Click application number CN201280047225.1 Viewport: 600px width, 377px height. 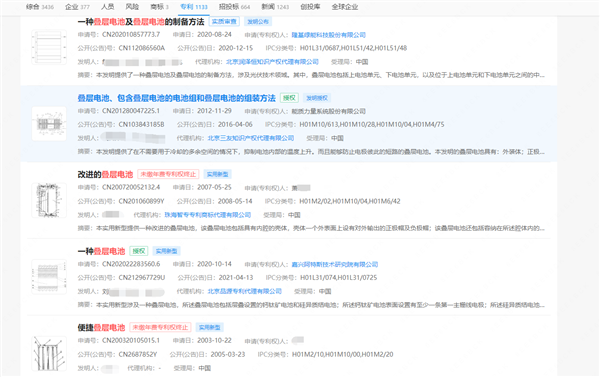[x=131, y=111]
